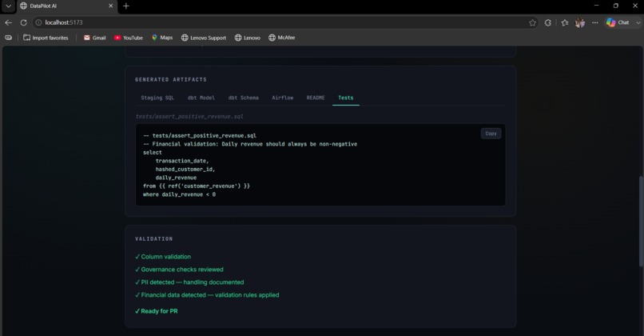Open the favorites list icon
The width and height of the screenshot is (644, 336).
coord(565,22)
